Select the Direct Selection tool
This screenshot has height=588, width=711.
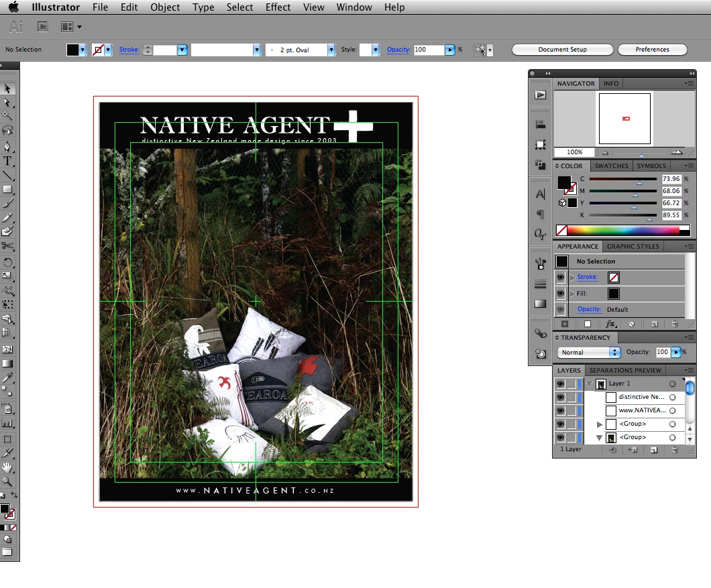click(x=7, y=103)
